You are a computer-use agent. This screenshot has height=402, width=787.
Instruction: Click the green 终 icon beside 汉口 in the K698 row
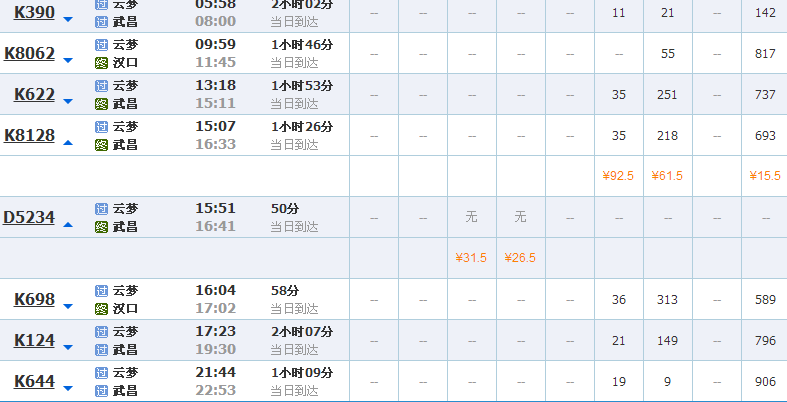[101, 309]
